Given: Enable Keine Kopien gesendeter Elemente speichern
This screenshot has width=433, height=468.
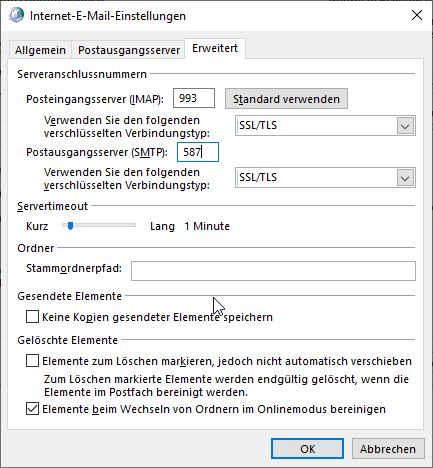Looking at the screenshot, I should click(x=32, y=317).
